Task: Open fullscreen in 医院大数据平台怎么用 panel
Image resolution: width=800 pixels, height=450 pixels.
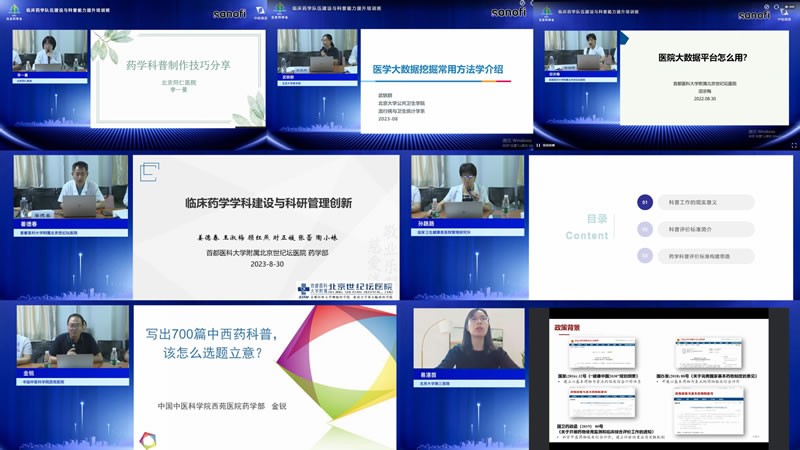Action: (794, 145)
